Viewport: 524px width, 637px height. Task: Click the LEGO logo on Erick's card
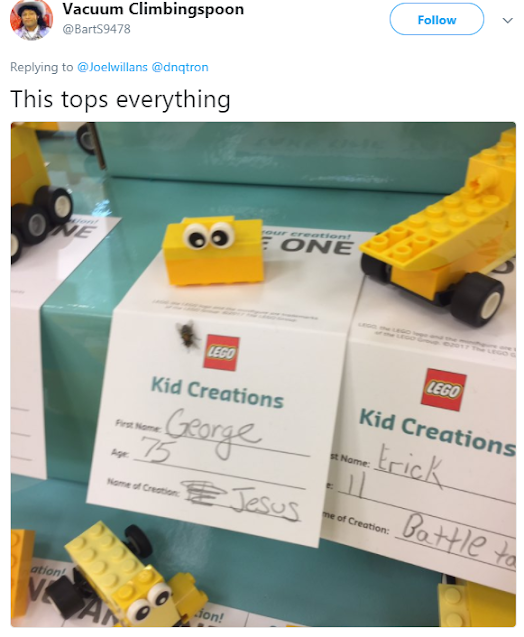(x=443, y=390)
